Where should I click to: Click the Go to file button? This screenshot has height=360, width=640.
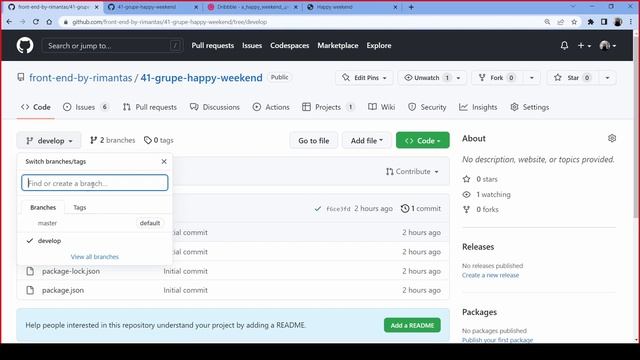[x=313, y=140]
